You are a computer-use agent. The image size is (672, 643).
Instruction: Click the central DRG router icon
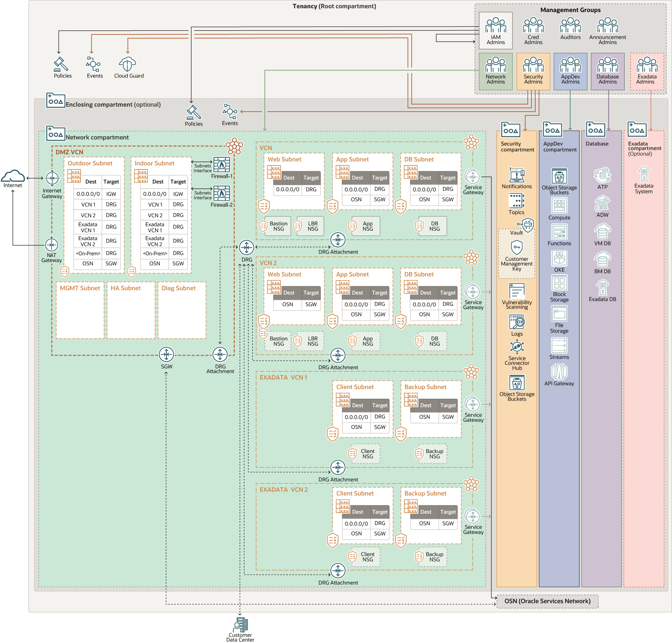(x=247, y=248)
